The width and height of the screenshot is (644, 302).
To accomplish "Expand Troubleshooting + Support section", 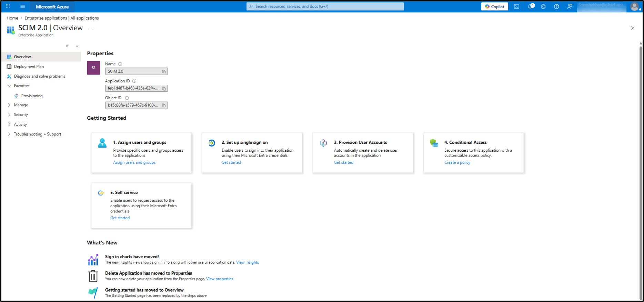I will pyautogui.click(x=9, y=134).
